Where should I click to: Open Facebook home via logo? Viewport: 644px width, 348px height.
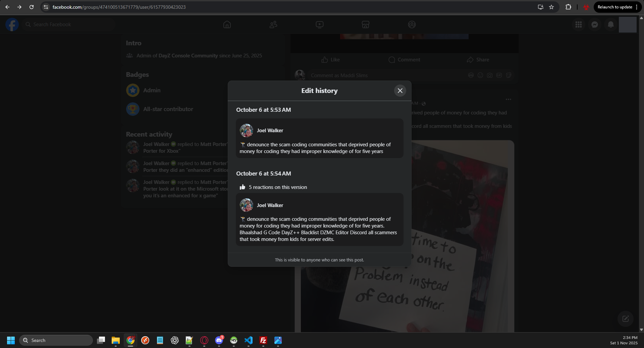coord(12,24)
